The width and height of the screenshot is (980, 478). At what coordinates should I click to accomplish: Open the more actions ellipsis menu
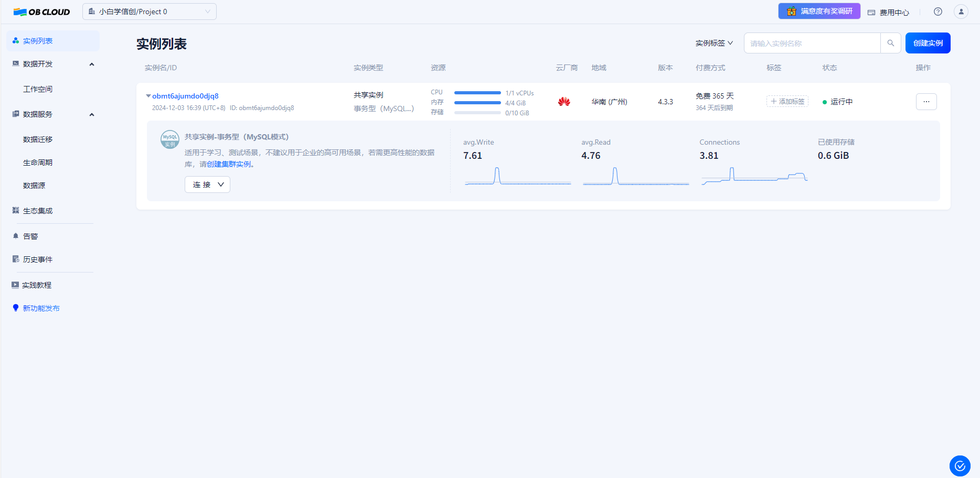[x=926, y=102]
